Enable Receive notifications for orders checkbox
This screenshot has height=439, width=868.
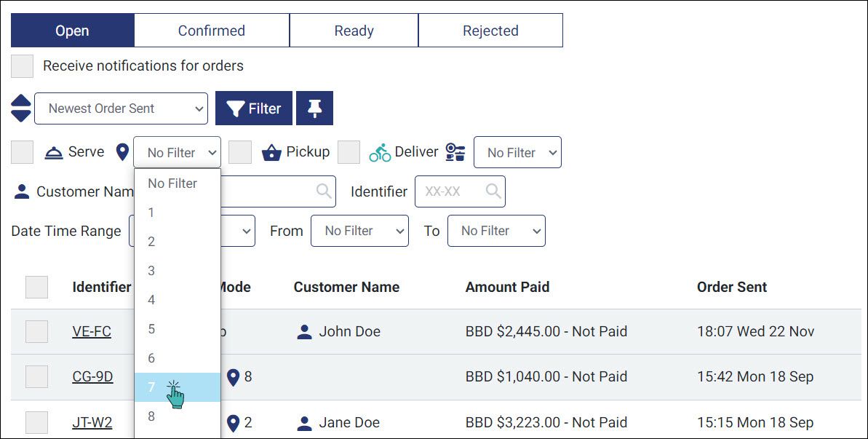[22, 66]
